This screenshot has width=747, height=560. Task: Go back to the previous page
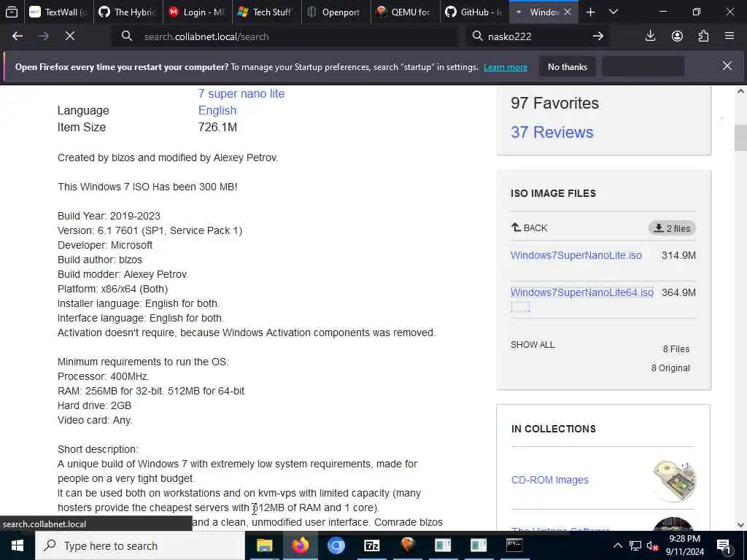(x=18, y=36)
